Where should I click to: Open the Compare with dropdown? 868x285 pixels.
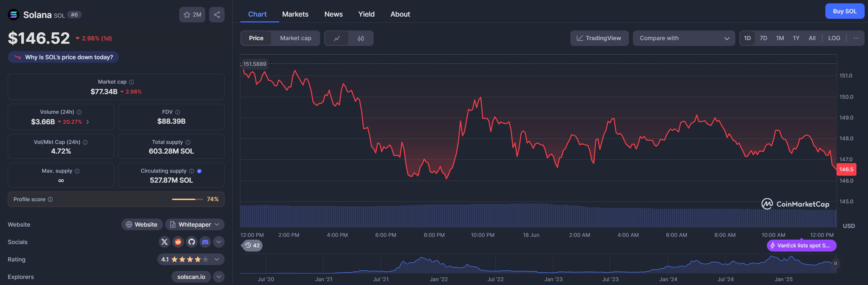coord(684,38)
